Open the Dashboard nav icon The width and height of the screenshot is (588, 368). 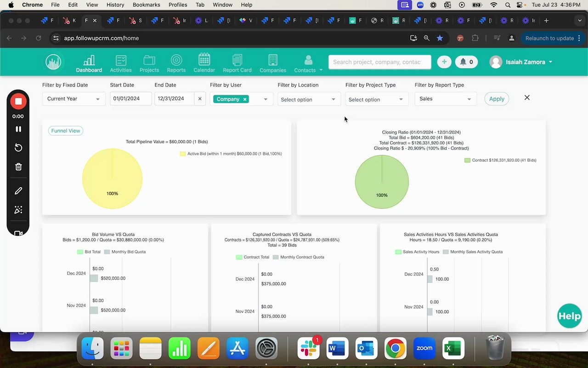[x=89, y=63]
